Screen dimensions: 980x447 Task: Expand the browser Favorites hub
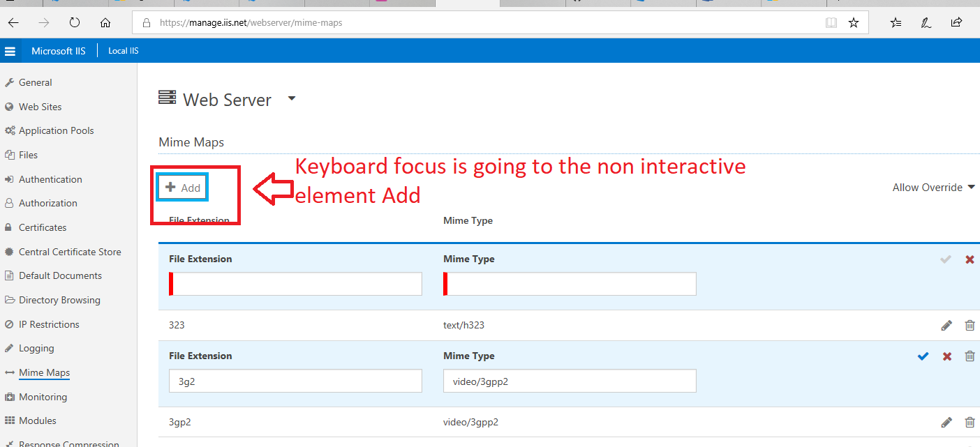click(896, 22)
